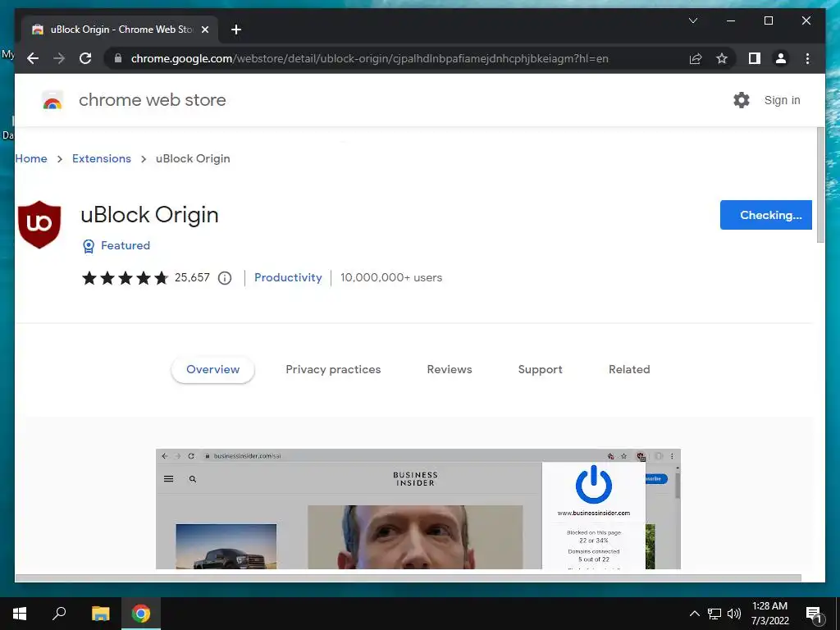Click the share page icon in address bar
Screen dimensions: 840x630
click(696, 58)
